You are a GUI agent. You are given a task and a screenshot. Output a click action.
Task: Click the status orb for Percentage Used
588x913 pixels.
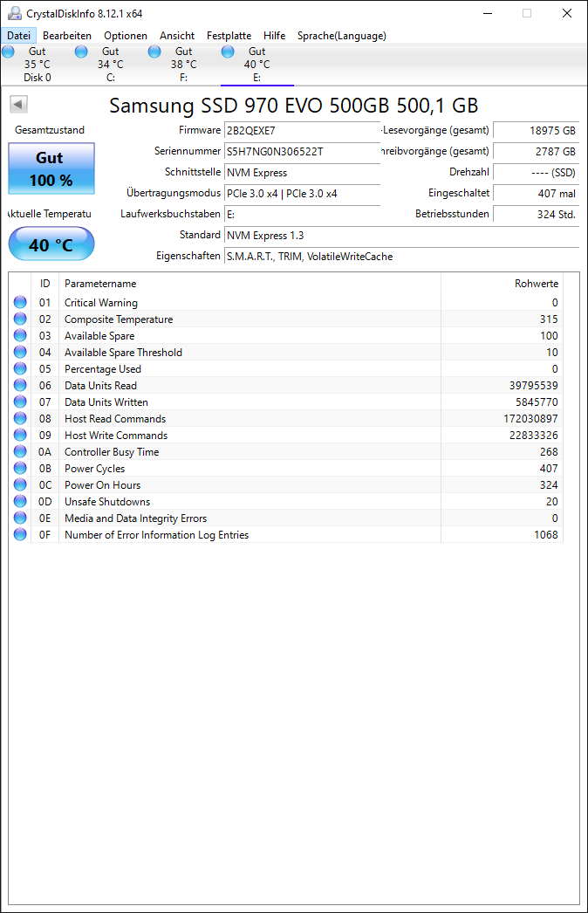click(x=20, y=368)
